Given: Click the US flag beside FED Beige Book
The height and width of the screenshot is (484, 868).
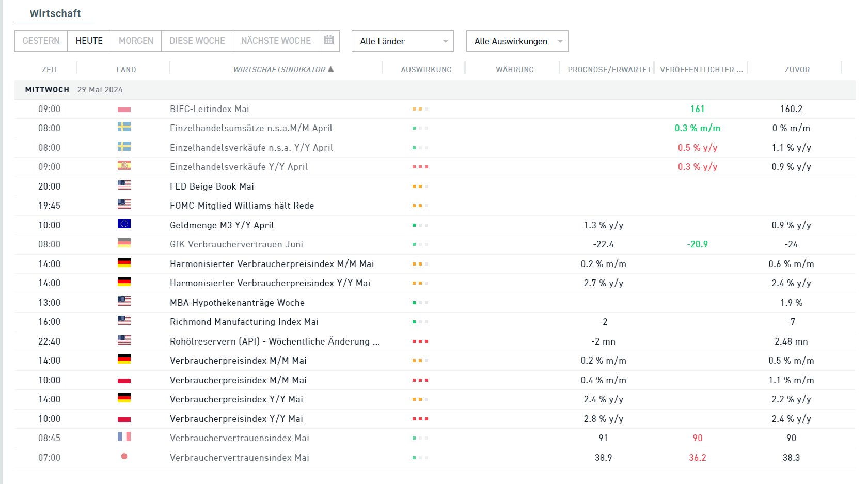Looking at the screenshot, I should point(124,185).
